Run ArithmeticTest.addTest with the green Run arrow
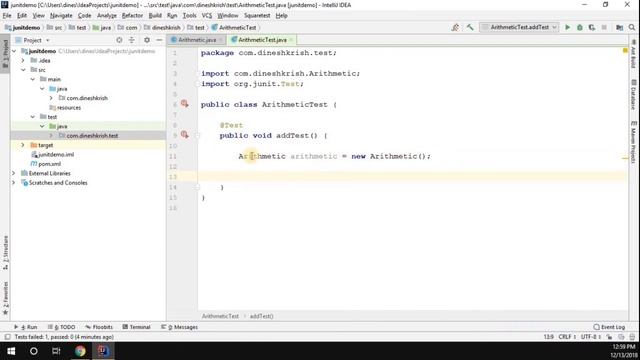The height and width of the screenshot is (360, 640). (567, 27)
